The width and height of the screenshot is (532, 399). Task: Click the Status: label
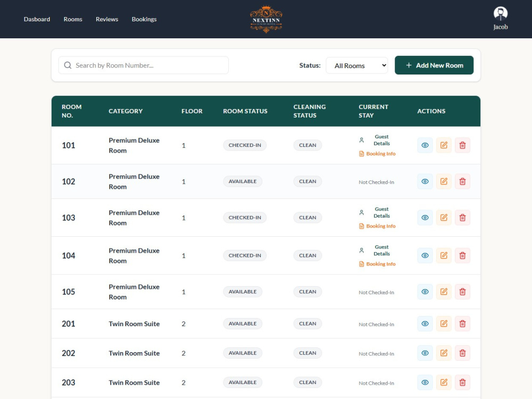click(310, 65)
